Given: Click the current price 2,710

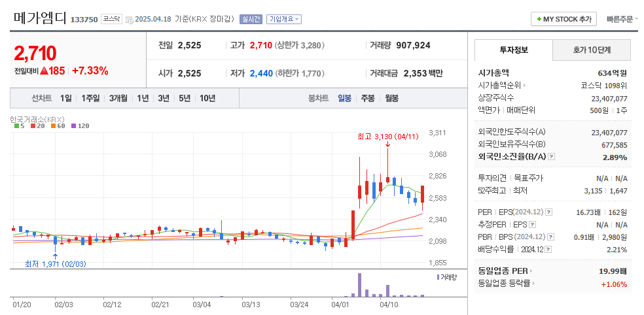Looking at the screenshot, I should pyautogui.click(x=35, y=54).
